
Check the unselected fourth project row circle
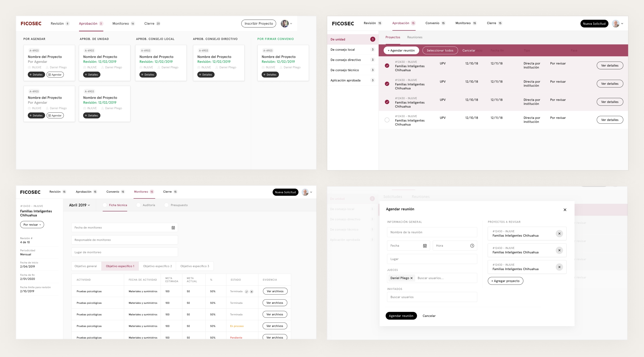click(x=387, y=120)
